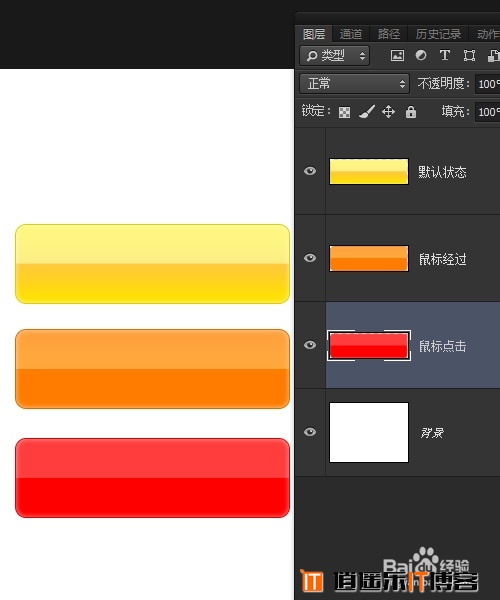Select the pixel layer filter icon
Screen dimensions: 500x600
[x=397, y=56]
